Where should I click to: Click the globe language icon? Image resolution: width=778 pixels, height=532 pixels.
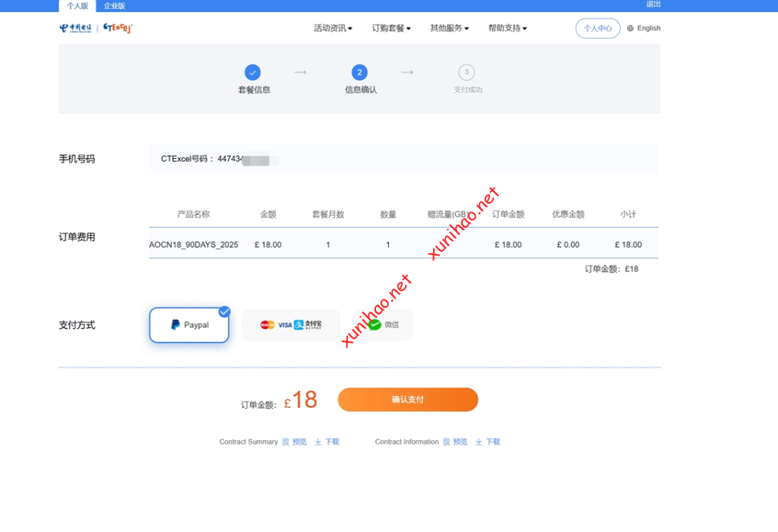click(x=631, y=28)
